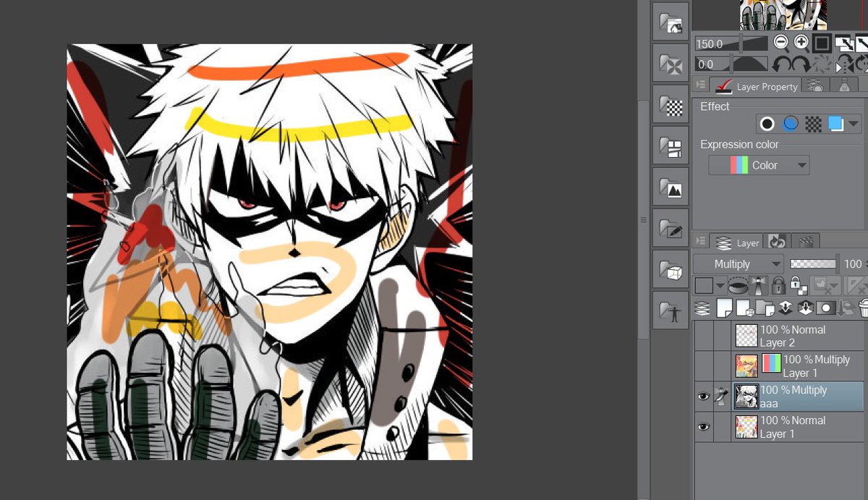Viewport: 868px width, 500px height.
Task: Create a new raster layer
Action: 724,308
